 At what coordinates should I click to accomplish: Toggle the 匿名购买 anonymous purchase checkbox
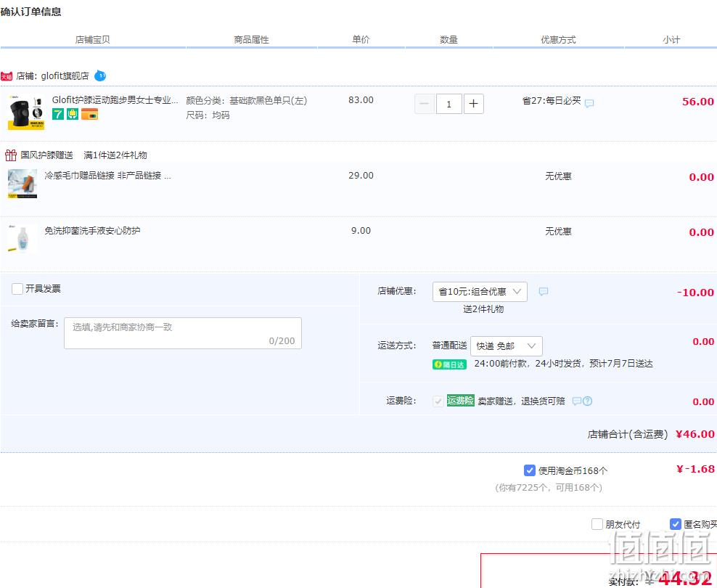point(676,524)
